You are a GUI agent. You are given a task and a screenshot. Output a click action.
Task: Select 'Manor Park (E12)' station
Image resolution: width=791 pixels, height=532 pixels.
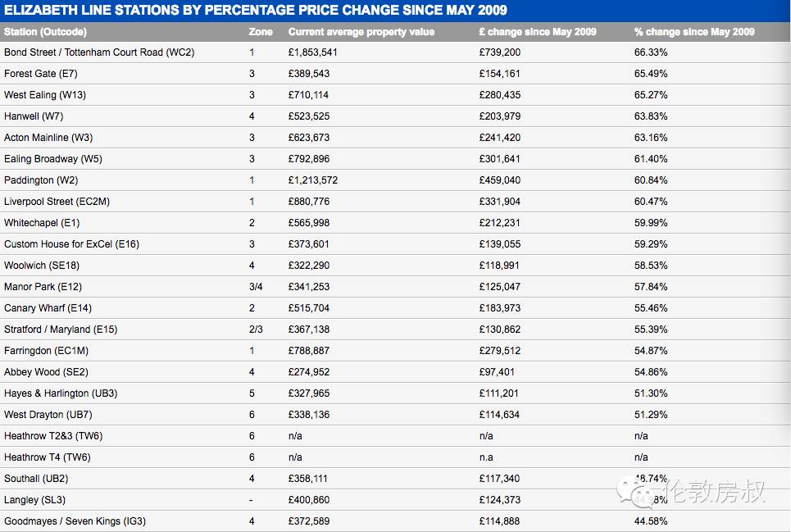[x=43, y=287]
